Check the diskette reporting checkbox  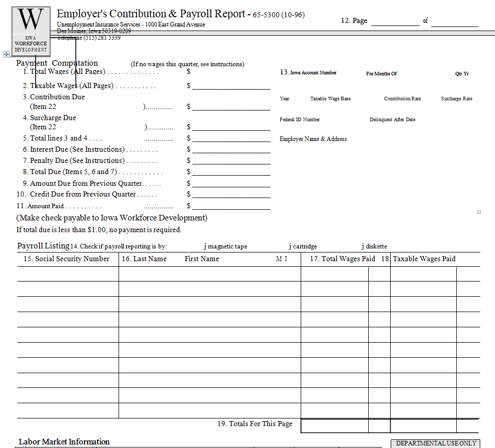(363, 246)
